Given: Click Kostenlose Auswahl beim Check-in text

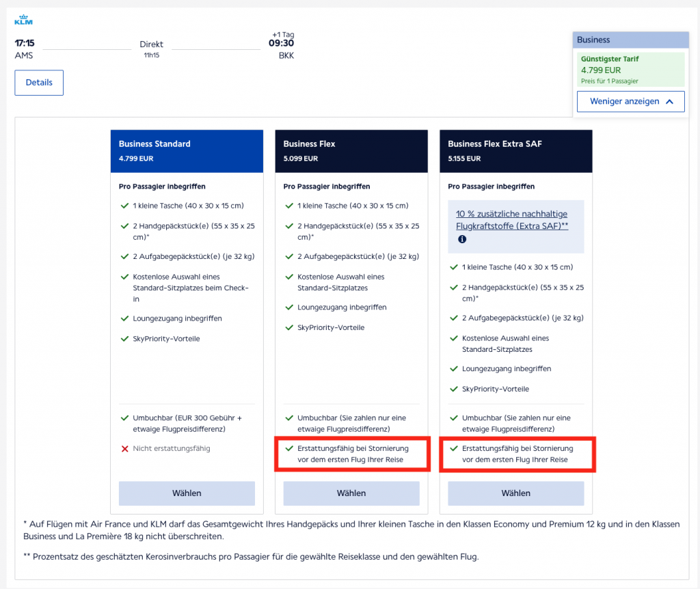Looking at the screenshot, I should (x=191, y=288).
